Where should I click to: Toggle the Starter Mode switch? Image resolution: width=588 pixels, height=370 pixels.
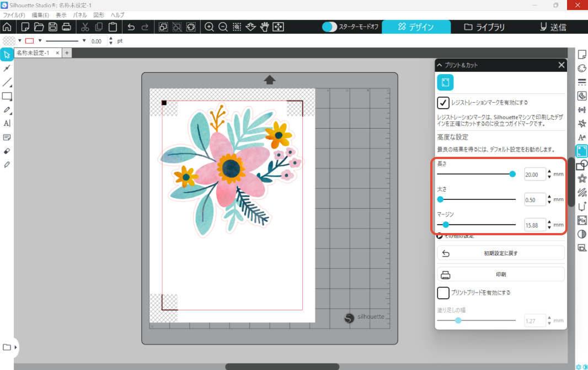point(329,27)
